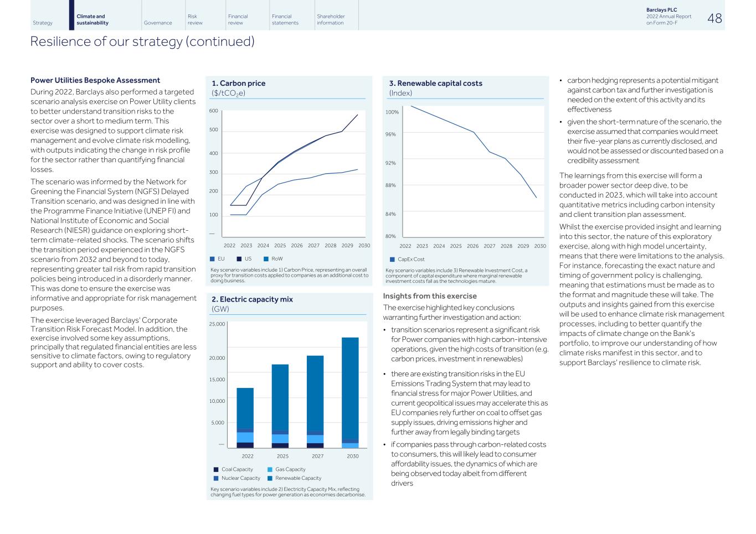
Task: Click the US legend color swatch
Action: click(239, 259)
